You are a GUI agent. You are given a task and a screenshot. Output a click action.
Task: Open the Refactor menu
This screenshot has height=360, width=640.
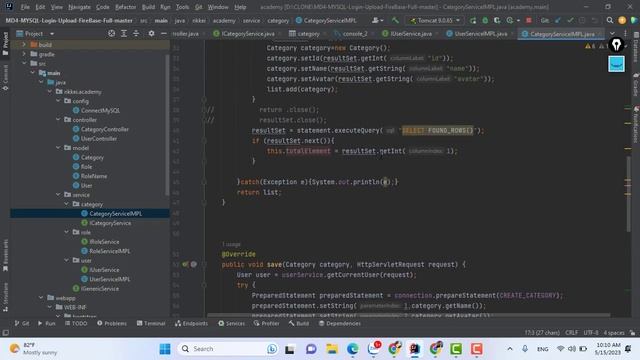(x=125, y=7)
